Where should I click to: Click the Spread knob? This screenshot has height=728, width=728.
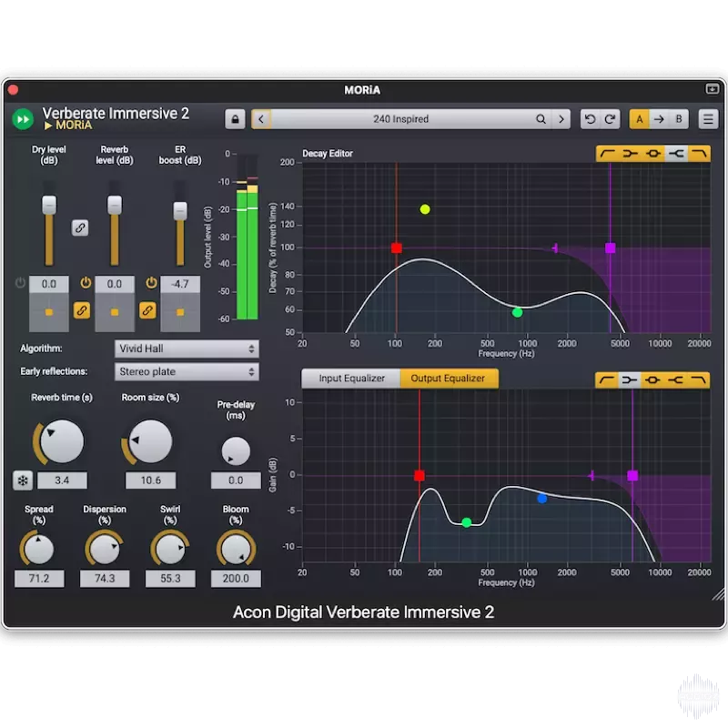[x=39, y=550]
